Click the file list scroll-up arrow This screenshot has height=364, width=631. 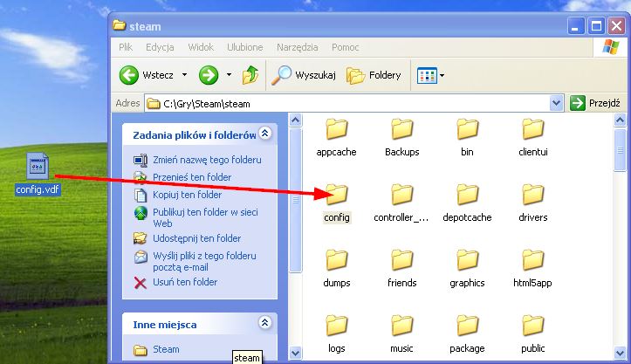620,120
